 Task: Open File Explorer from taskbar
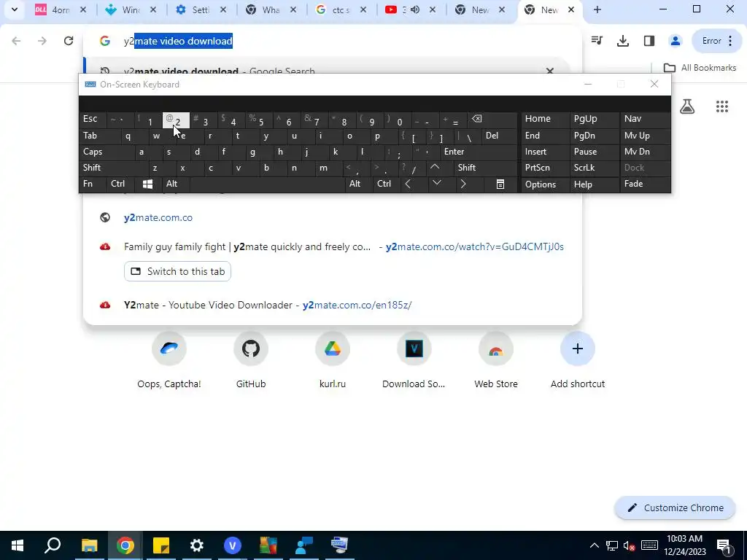click(89, 545)
